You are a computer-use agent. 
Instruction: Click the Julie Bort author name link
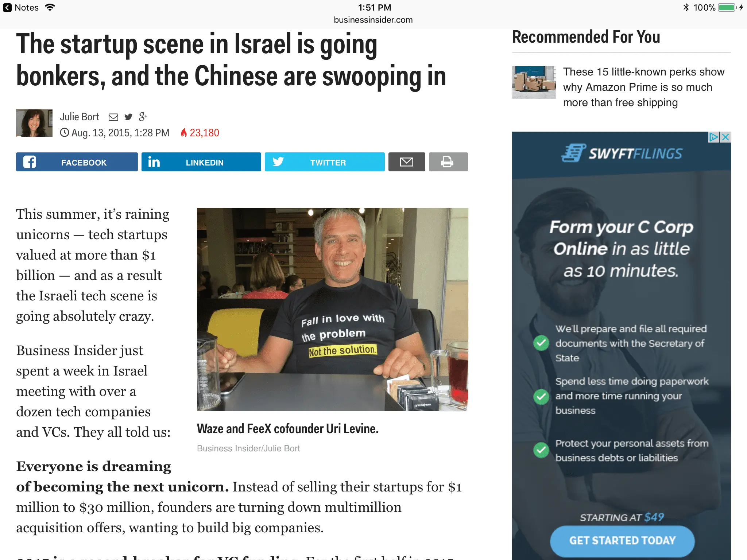pyautogui.click(x=80, y=117)
